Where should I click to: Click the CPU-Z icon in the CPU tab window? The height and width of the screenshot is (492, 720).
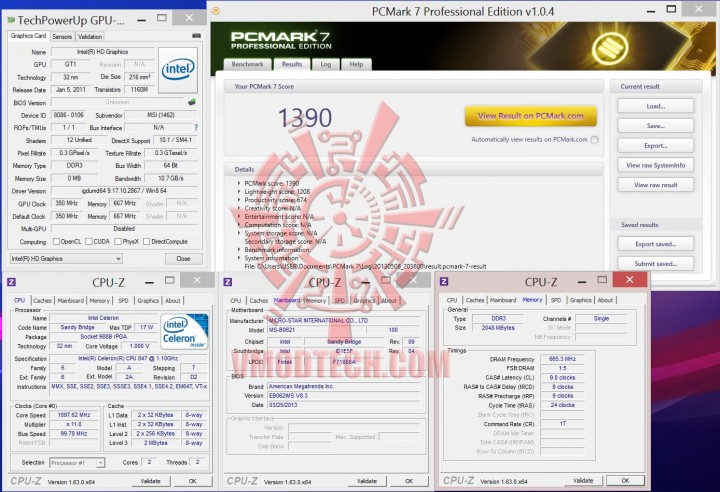[x=11, y=282]
